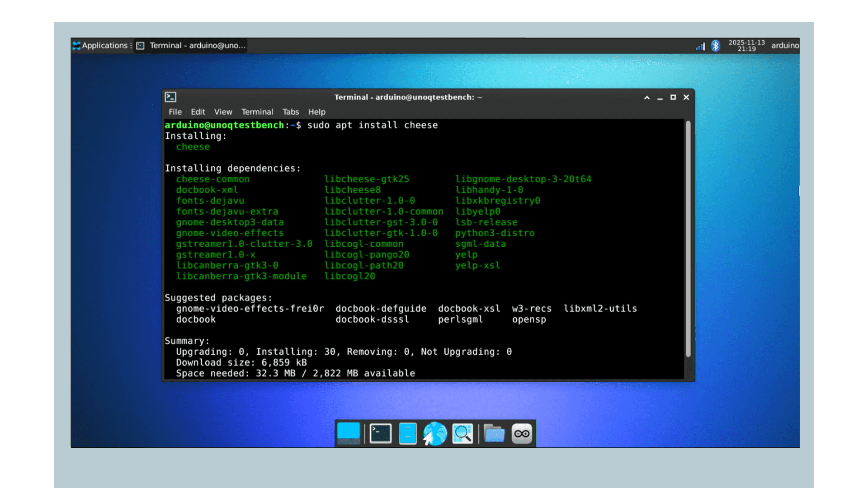Shade window using roll-up arrow button

tap(646, 97)
